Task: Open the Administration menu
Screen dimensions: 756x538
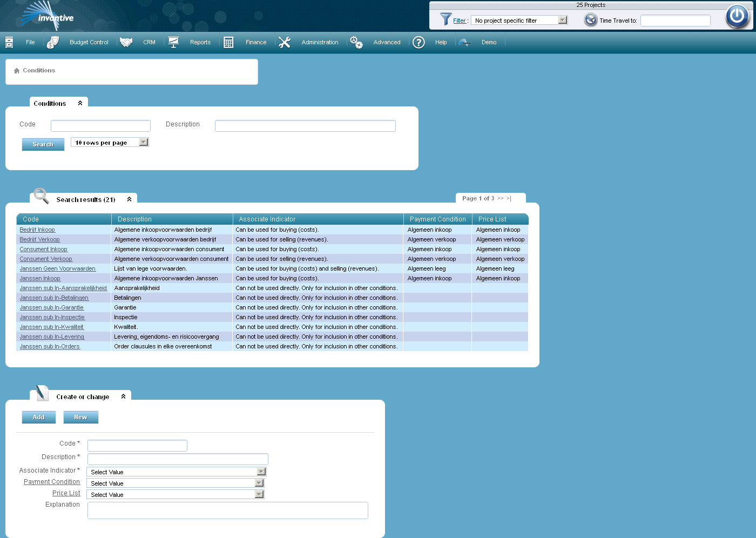Action: click(x=320, y=42)
